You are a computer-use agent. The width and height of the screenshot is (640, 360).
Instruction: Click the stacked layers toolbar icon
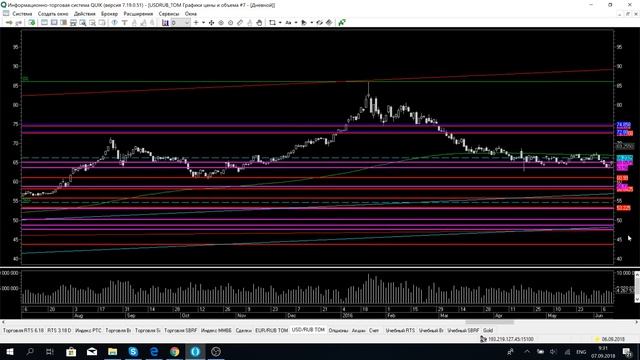[329, 23]
